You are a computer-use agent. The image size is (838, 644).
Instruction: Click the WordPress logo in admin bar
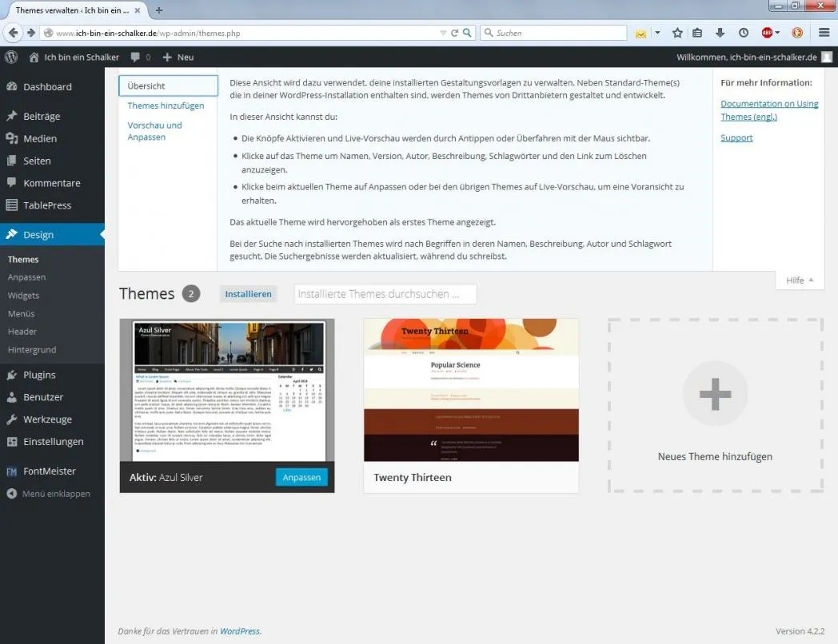[11, 58]
